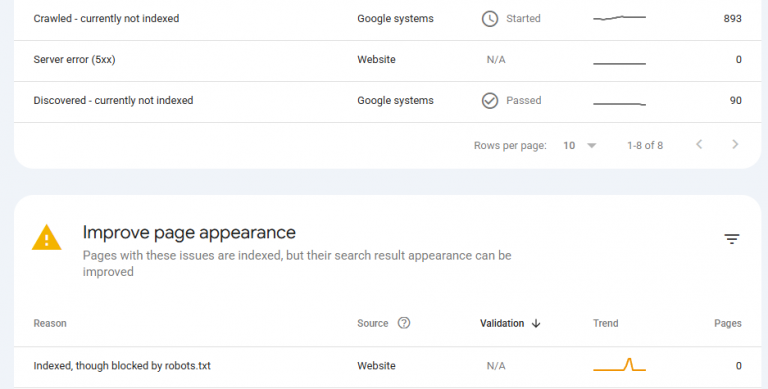Click the Reason column header
Image resolution: width=768 pixels, height=389 pixels.
pyautogui.click(x=50, y=323)
